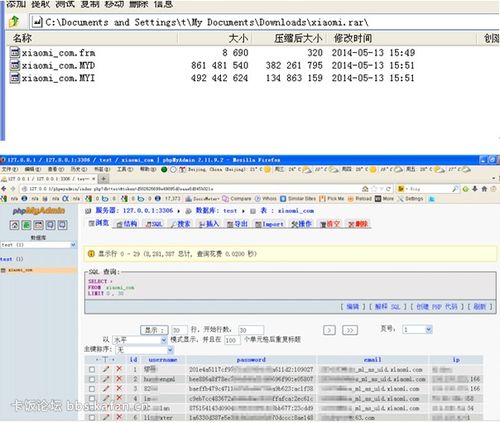Open phpMyAdmin home icon in sidebar
Viewport: 500px width, 423px height.
point(14,225)
